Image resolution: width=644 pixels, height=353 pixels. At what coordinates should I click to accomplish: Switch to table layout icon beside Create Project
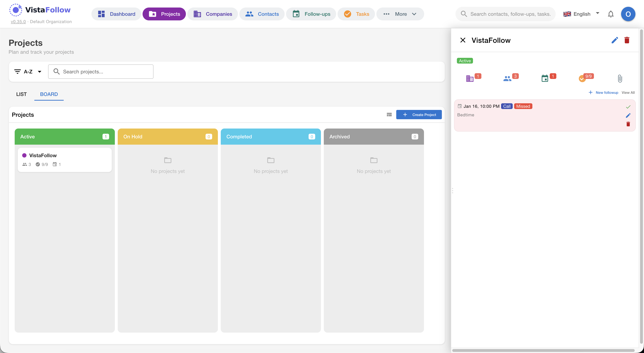tap(389, 114)
